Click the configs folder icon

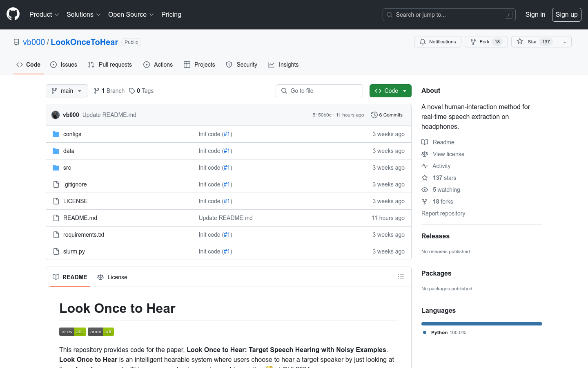(x=56, y=134)
